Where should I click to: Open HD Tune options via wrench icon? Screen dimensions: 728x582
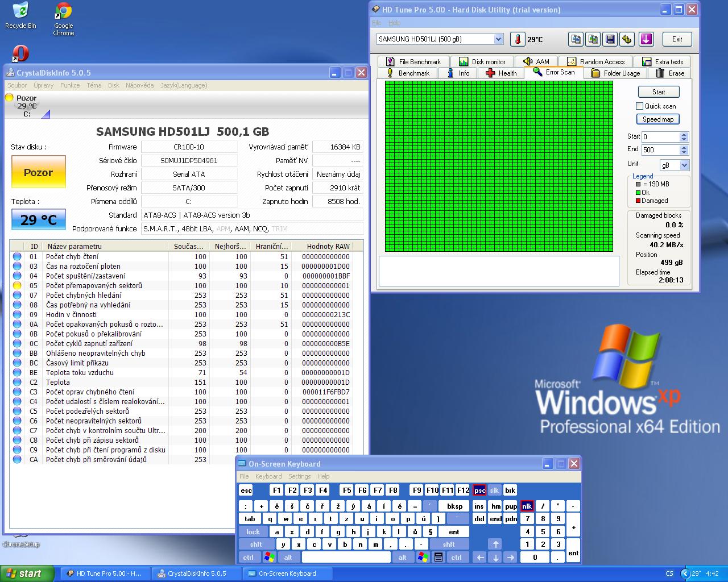[x=627, y=39]
